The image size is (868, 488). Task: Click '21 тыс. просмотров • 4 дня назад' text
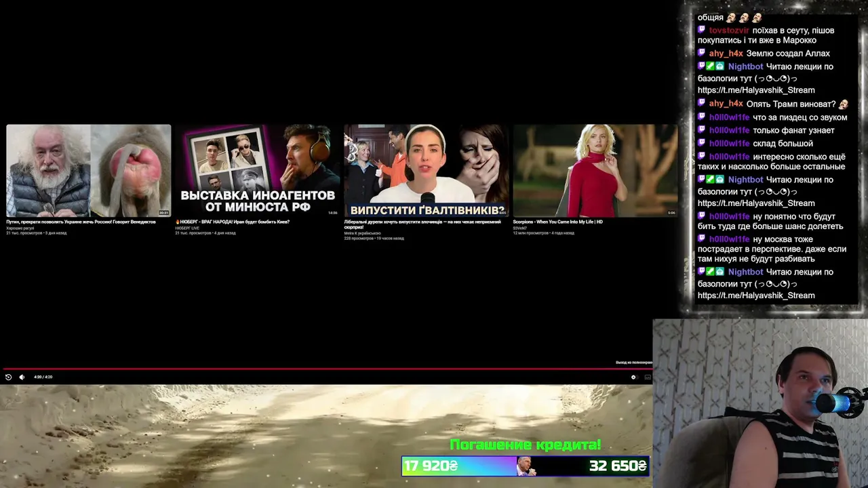205,233
